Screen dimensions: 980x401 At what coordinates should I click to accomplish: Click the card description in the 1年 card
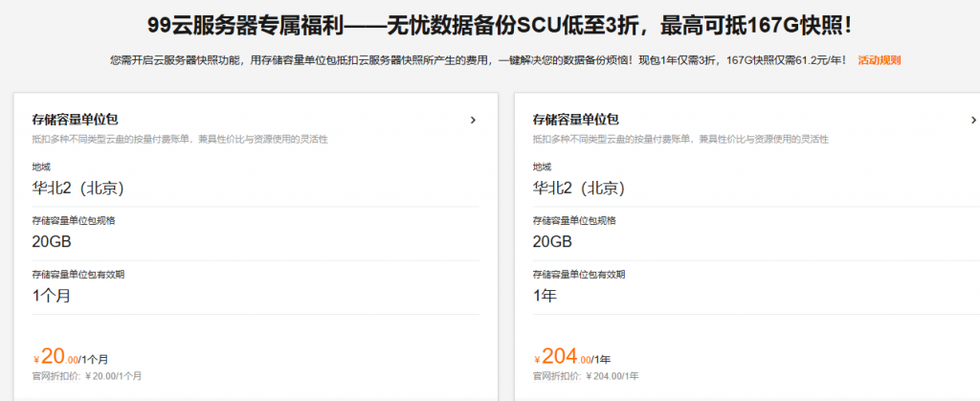click(x=680, y=140)
